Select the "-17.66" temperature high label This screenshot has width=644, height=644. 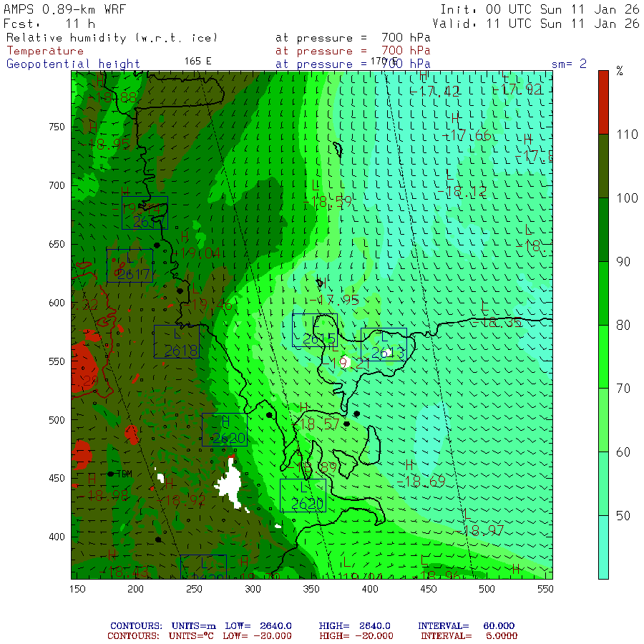point(467,135)
